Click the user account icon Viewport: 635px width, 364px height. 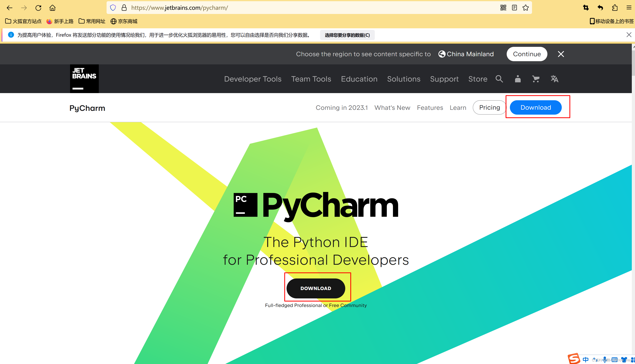tap(518, 79)
